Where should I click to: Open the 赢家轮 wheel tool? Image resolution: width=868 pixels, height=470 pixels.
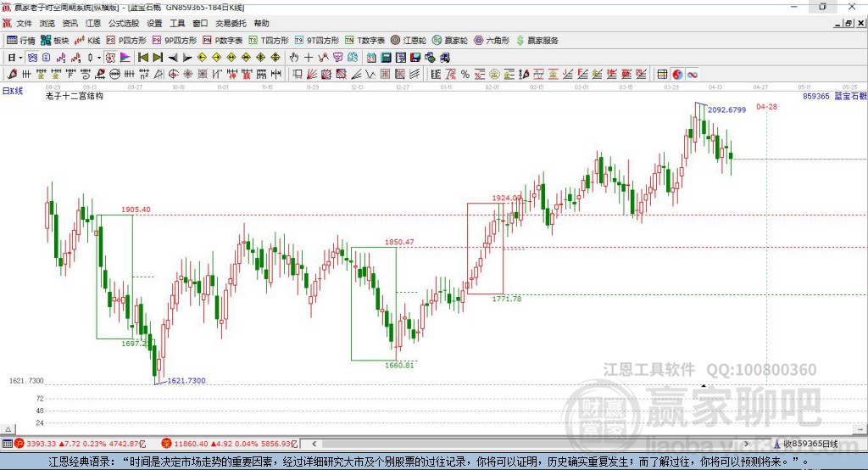(x=450, y=41)
